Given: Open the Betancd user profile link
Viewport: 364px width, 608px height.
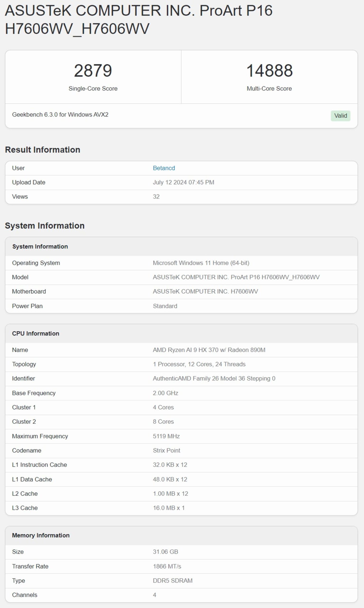Looking at the screenshot, I should point(164,168).
